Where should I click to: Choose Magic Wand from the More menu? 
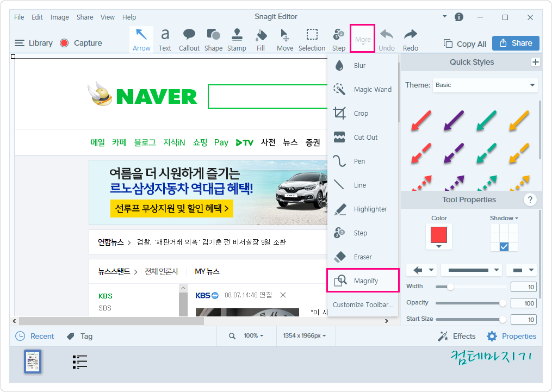pos(363,89)
